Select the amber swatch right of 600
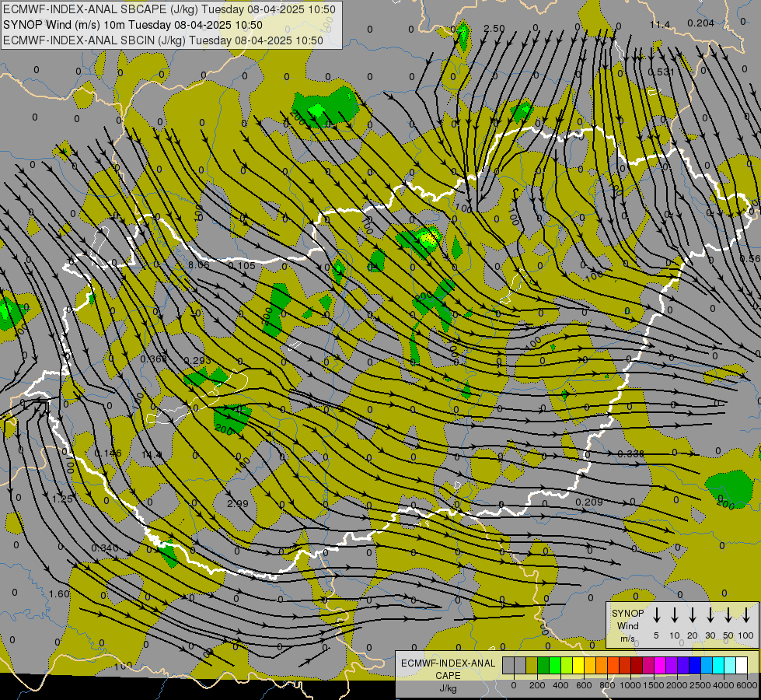The height and width of the screenshot is (700, 761). click(590, 665)
